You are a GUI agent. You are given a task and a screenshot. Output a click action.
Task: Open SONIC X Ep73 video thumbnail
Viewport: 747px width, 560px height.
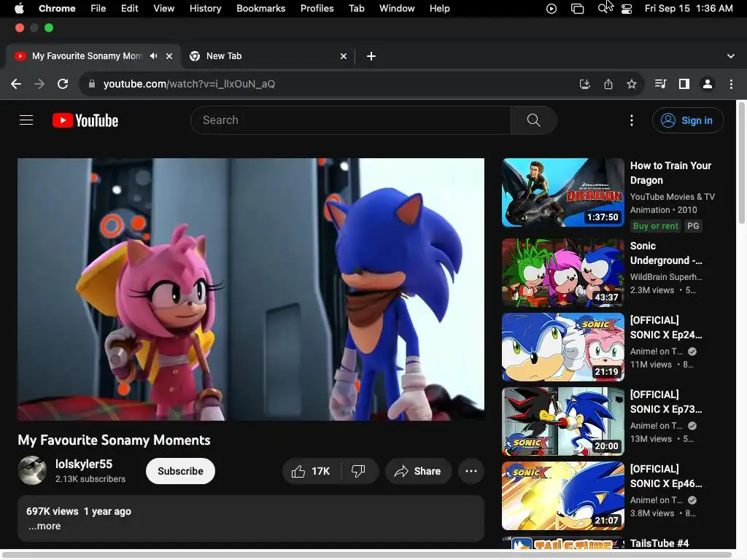[x=562, y=421]
